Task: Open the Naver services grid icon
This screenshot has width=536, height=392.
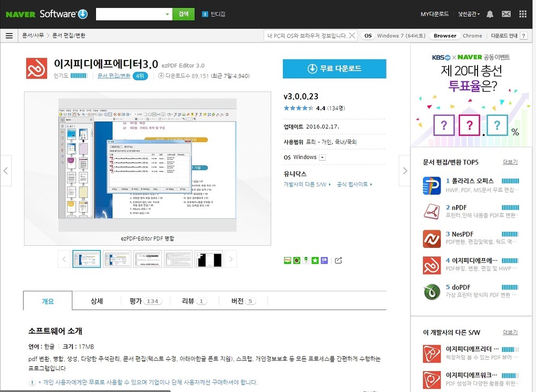Action: tap(523, 14)
